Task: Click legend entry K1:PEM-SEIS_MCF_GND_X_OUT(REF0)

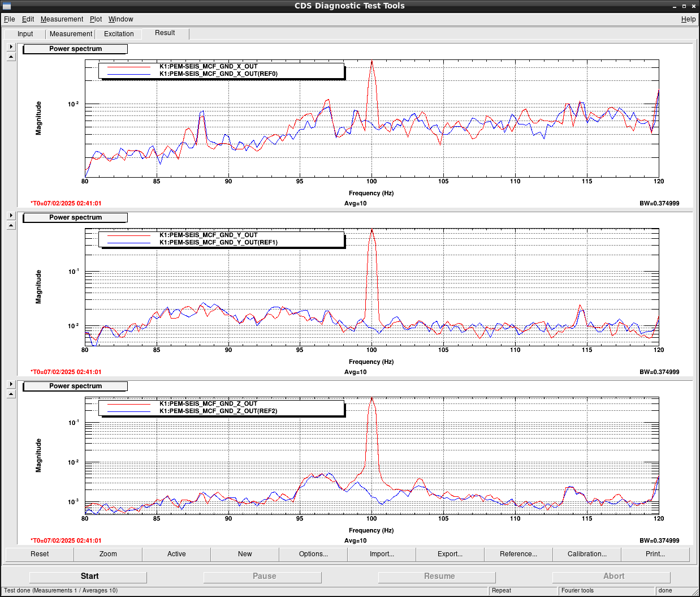Action: (x=218, y=74)
